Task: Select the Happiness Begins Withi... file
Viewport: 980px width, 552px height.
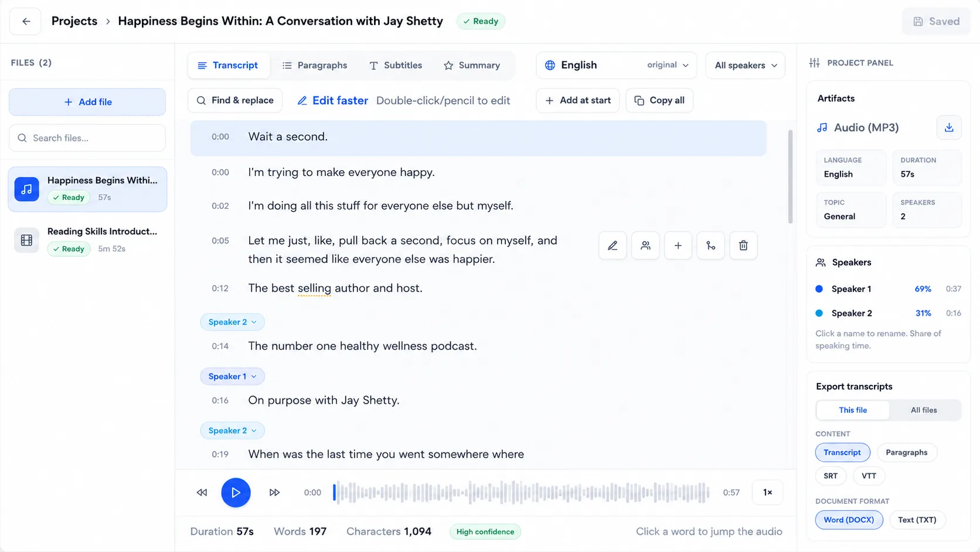Action: (x=87, y=189)
